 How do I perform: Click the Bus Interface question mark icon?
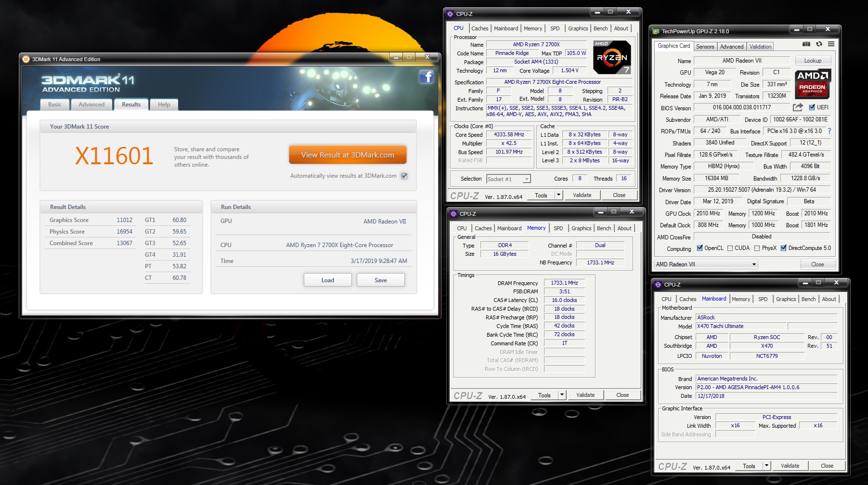(x=829, y=131)
